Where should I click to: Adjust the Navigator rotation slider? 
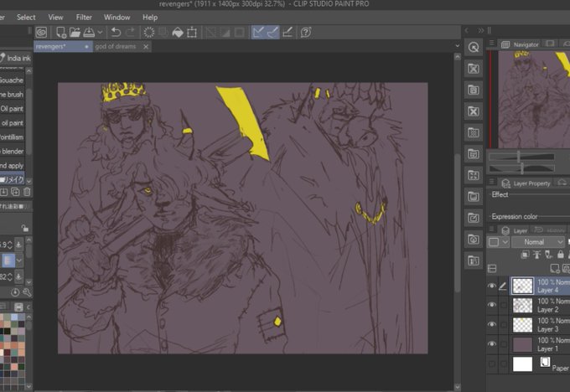[521, 168]
